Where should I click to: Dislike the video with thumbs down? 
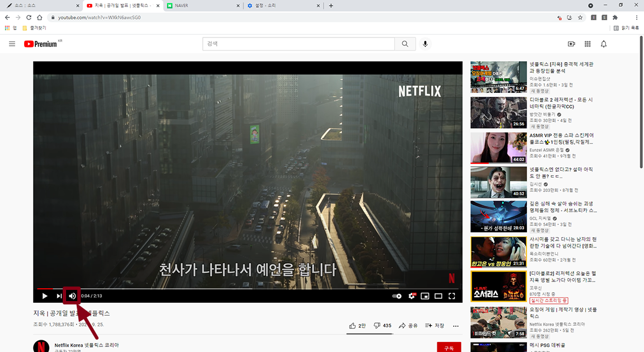[x=382, y=325]
